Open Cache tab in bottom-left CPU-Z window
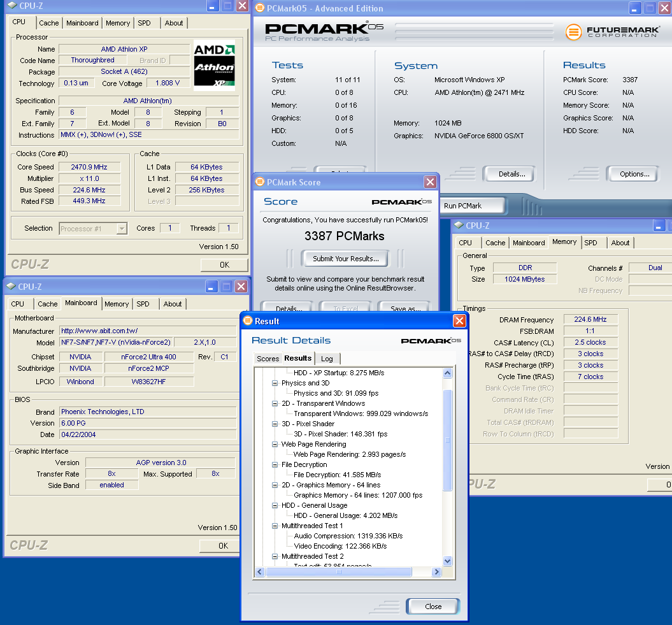Viewport: 672px width, 625px height. pyautogui.click(x=48, y=304)
